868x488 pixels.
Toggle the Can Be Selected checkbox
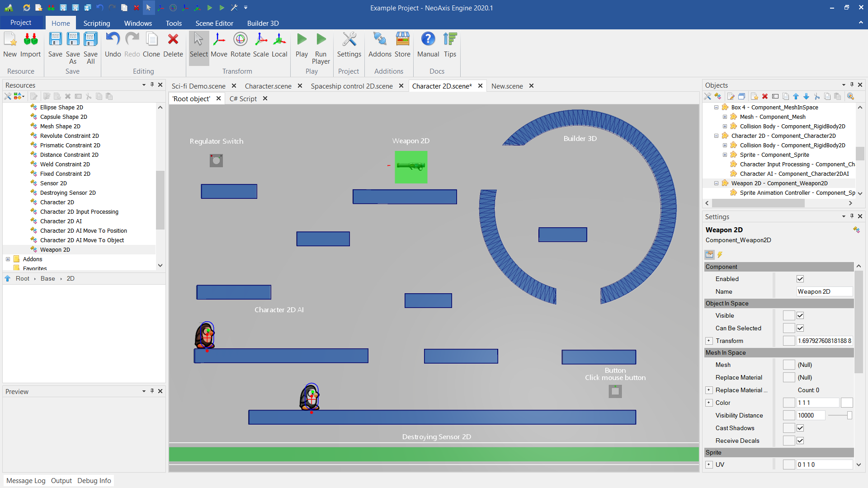[x=800, y=328]
